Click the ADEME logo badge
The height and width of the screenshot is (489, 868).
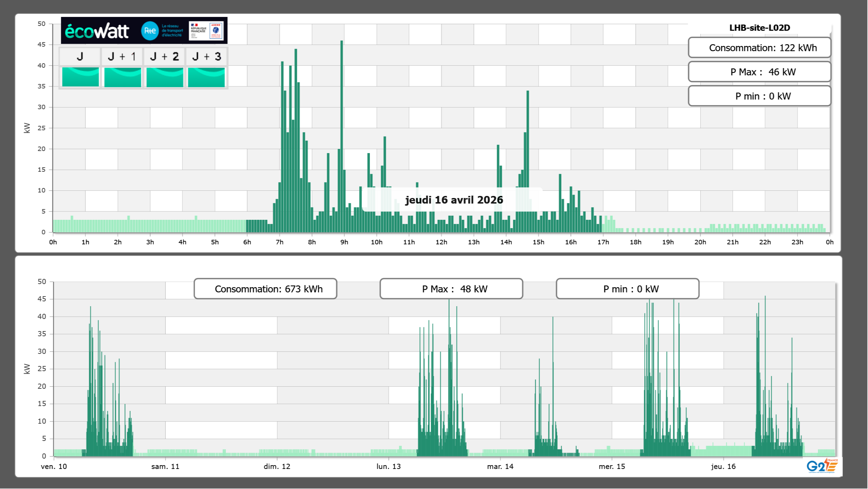pos(216,31)
